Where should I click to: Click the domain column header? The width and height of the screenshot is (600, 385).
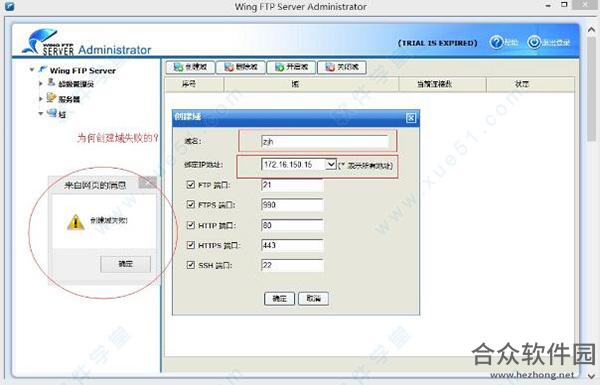[311, 84]
